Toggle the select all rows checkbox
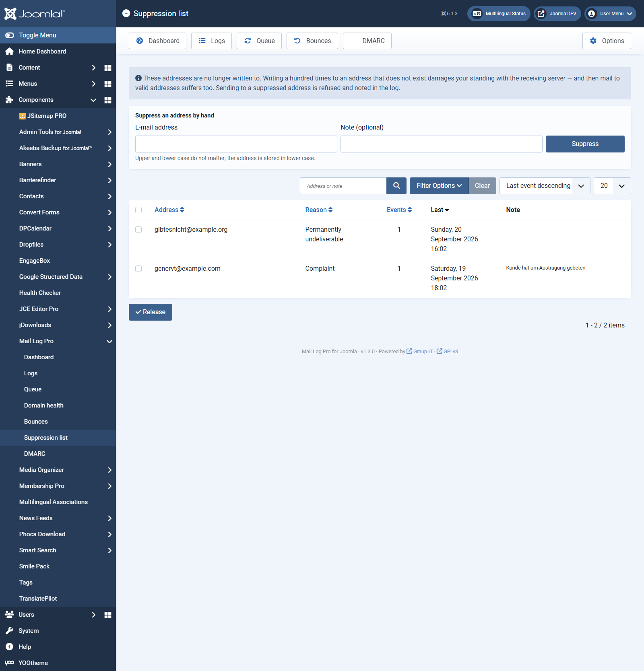The width and height of the screenshot is (644, 671). [138, 210]
